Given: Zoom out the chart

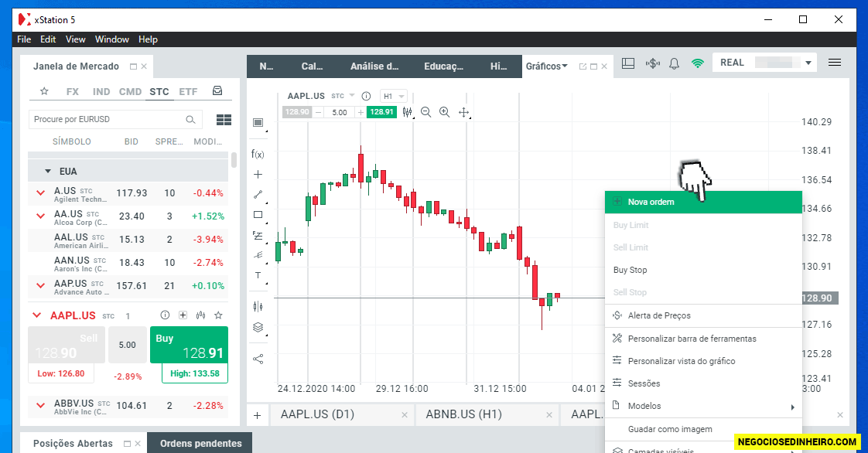Looking at the screenshot, I should [x=425, y=112].
